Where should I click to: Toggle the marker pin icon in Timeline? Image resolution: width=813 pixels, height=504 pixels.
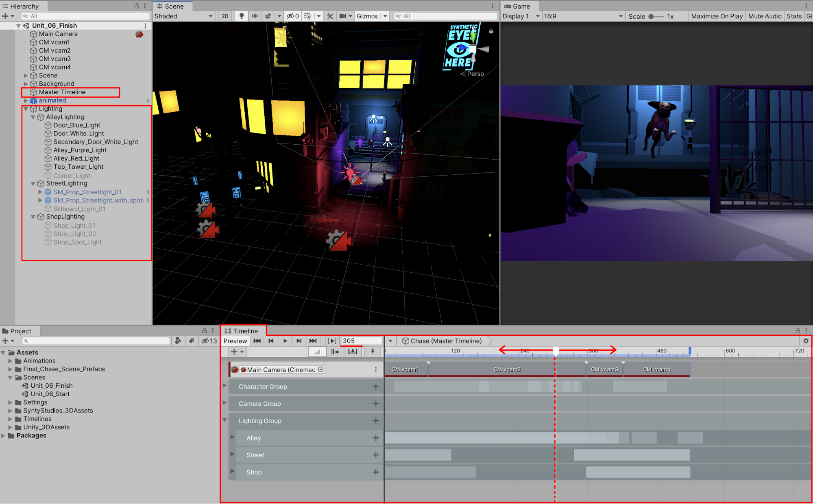click(x=372, y=352)
